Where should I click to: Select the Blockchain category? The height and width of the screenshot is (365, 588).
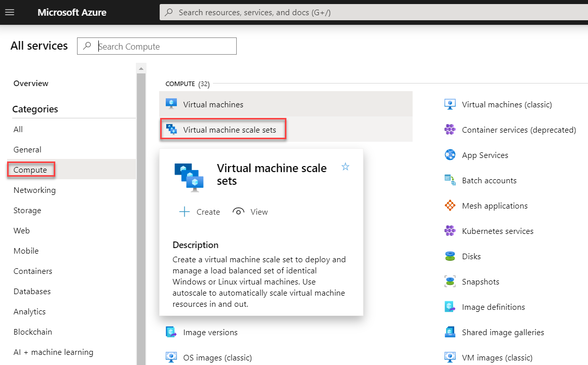coord(32,332)
